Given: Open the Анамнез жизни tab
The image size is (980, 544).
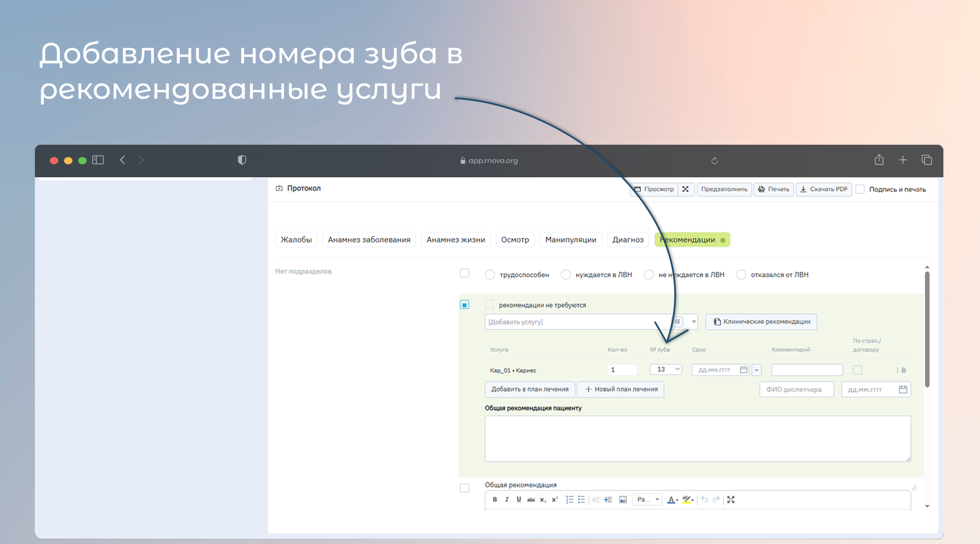Looking at the screenshot, I should [456, 240].
